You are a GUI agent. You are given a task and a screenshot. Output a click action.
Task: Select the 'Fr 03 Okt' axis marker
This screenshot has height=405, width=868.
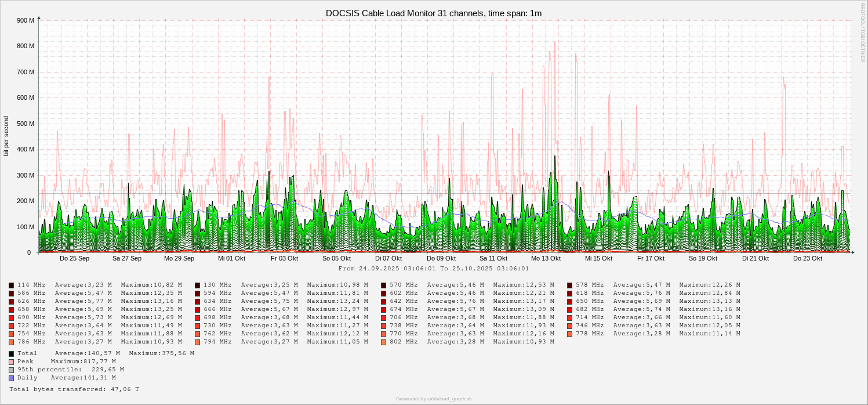tap(284, 258)
